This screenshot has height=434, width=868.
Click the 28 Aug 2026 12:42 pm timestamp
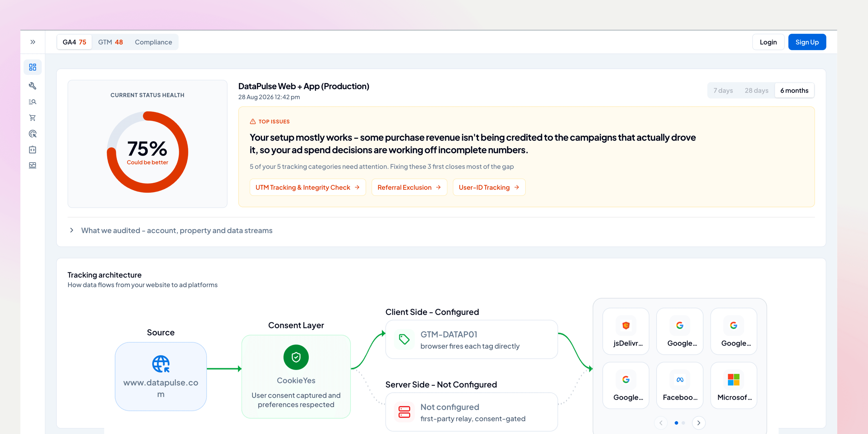269,97
